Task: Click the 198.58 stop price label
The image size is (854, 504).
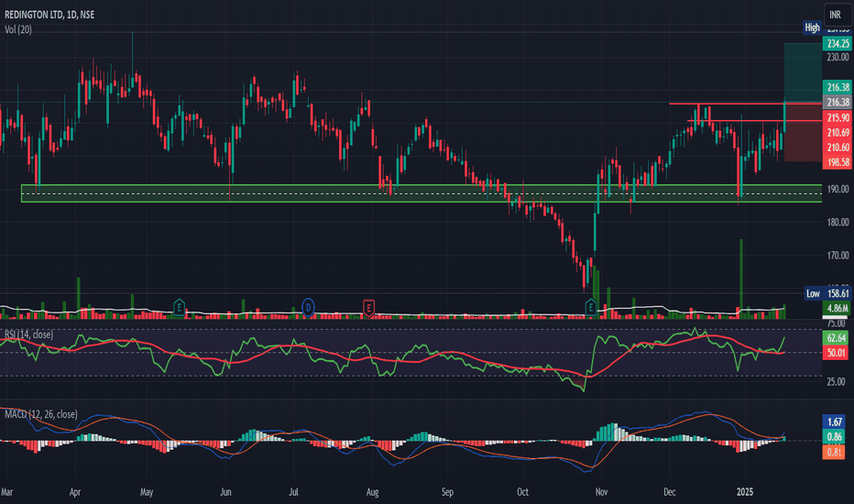Action: click(838, 162)
